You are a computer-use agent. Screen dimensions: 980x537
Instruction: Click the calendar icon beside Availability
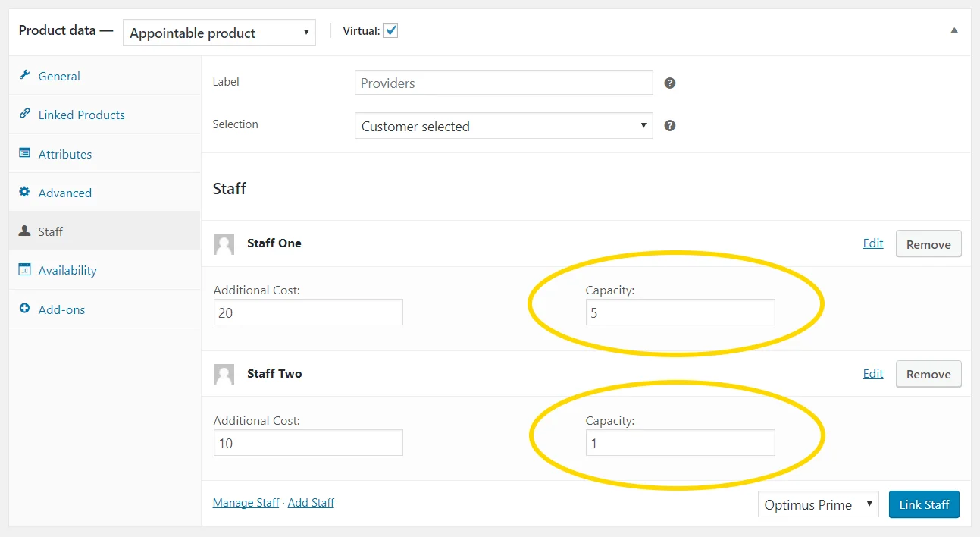24,269
